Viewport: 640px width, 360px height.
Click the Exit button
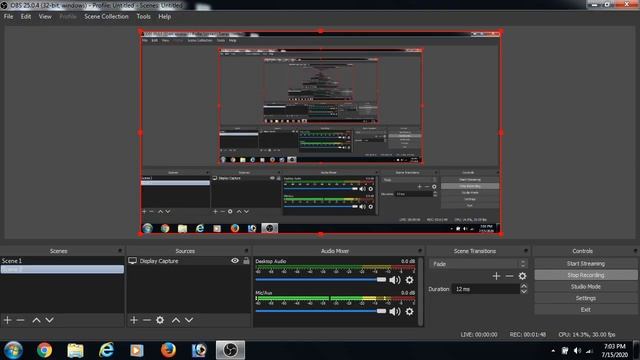pyautogui.click(x=586, y=309)
